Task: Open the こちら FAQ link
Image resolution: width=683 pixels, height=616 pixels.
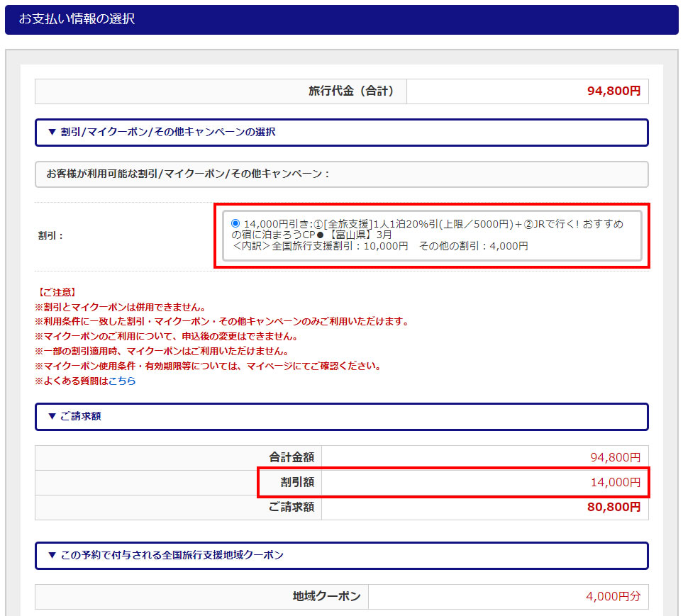Action: pos(122,381)
